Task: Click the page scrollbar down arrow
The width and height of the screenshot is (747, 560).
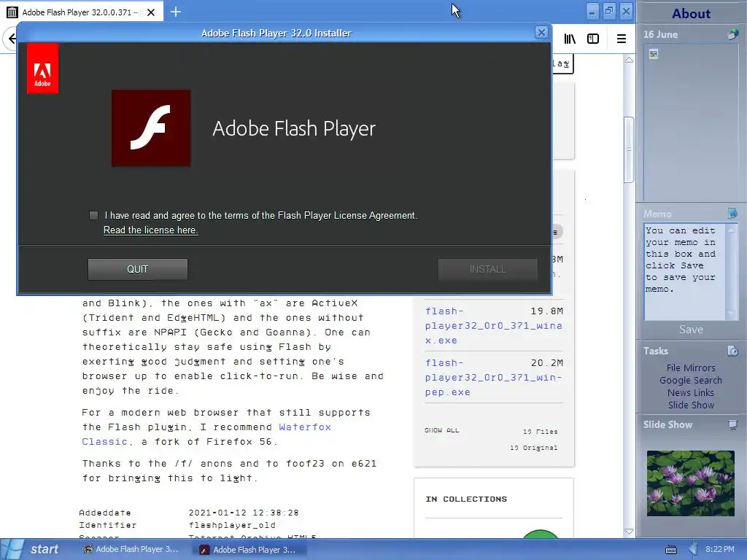Action: 629,532
